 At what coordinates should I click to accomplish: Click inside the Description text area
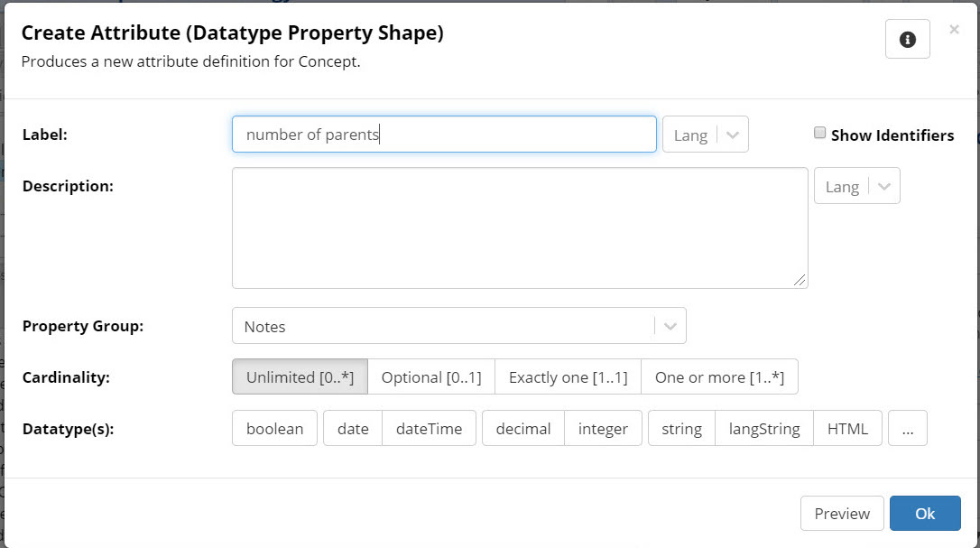519,228
